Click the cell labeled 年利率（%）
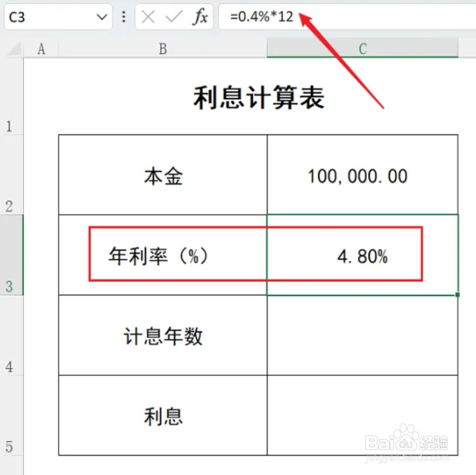 [163, 255]
